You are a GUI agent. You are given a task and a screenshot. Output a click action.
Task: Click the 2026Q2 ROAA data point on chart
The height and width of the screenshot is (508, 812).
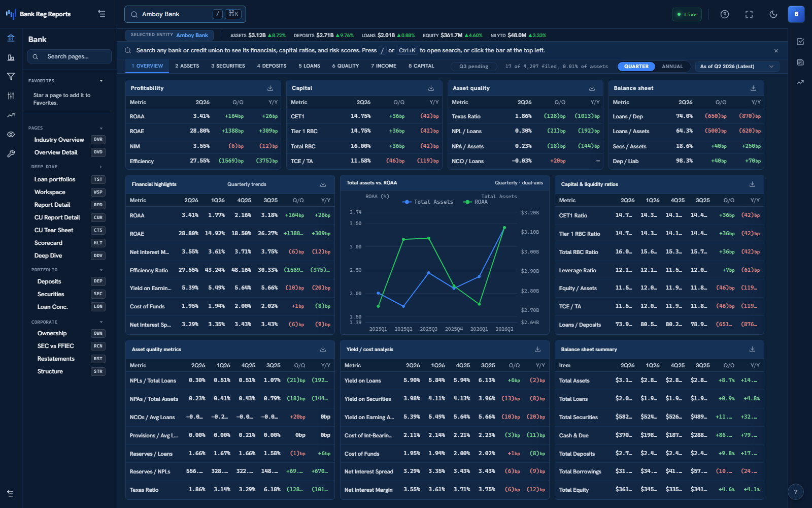point(504,228)
